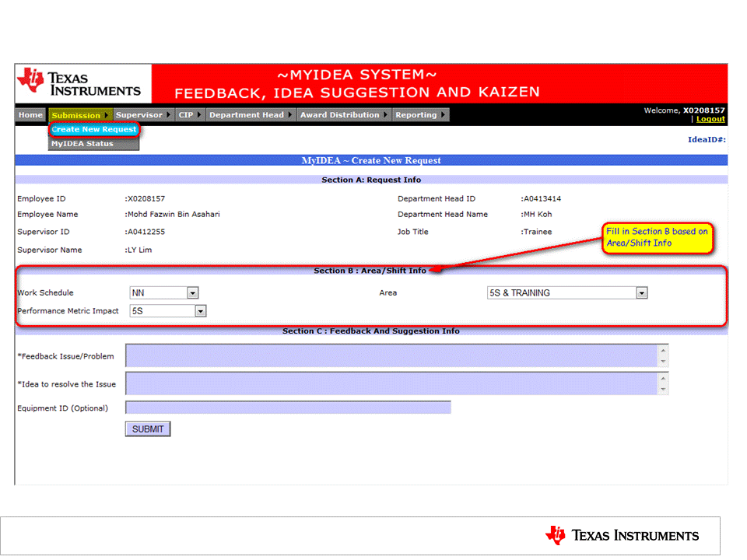Choose Create New Request submenu entry
Image resolution: width=747 pixels, height=560 pixels.
click(x=94, y=130)
